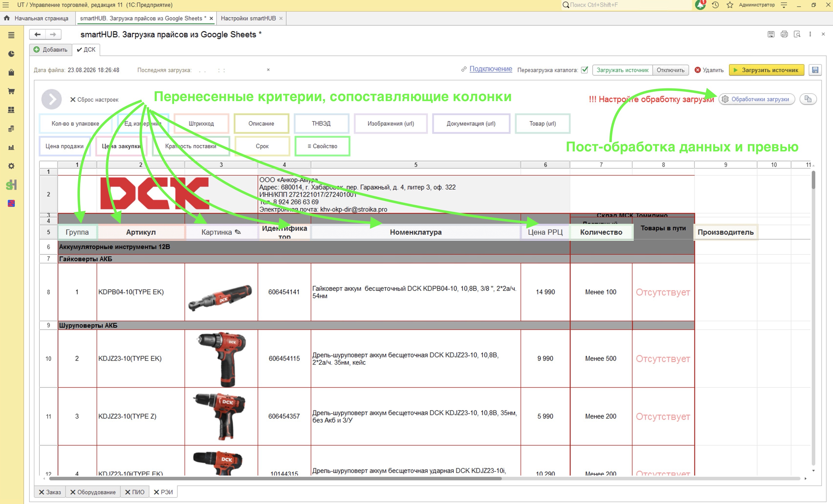
Task: Click the print icon in form header
Action: (x=784, y=34)
